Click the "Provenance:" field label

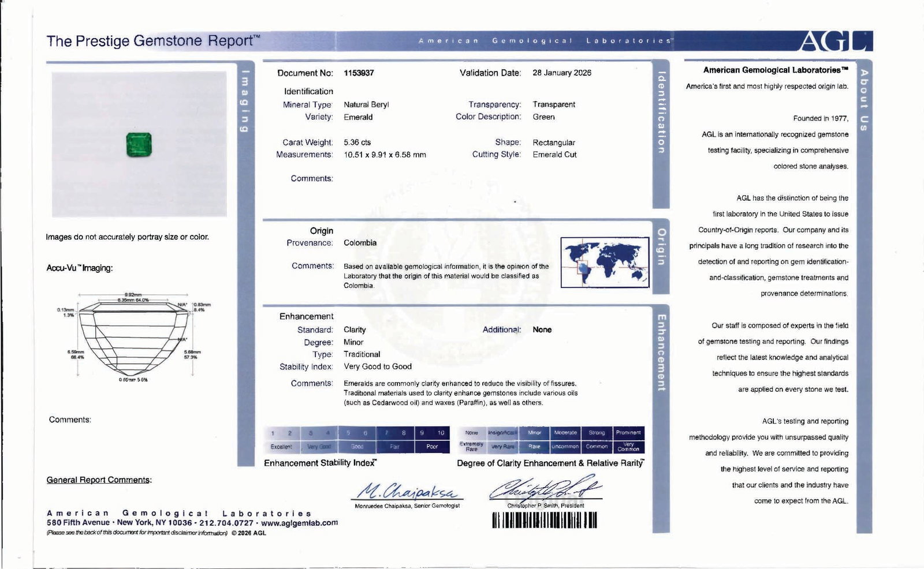[310, 243]
